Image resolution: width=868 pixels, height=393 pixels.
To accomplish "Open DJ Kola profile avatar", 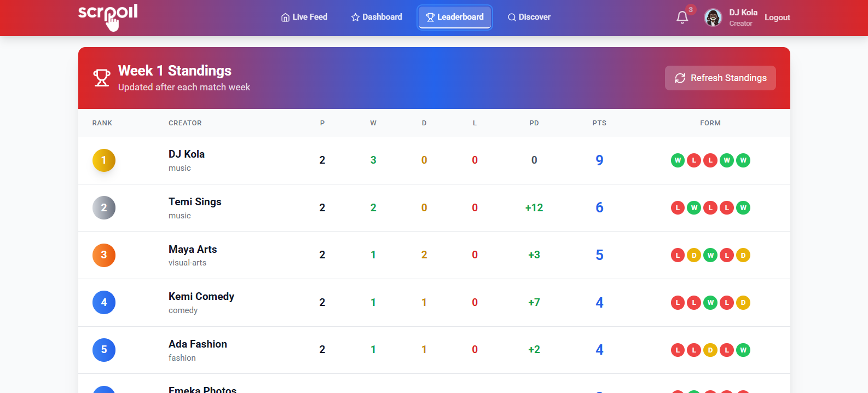I will [x=713, y=18].
